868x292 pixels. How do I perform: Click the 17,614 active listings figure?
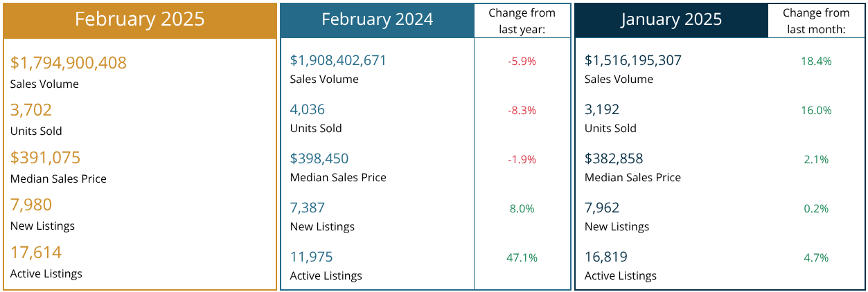point(36,252)
